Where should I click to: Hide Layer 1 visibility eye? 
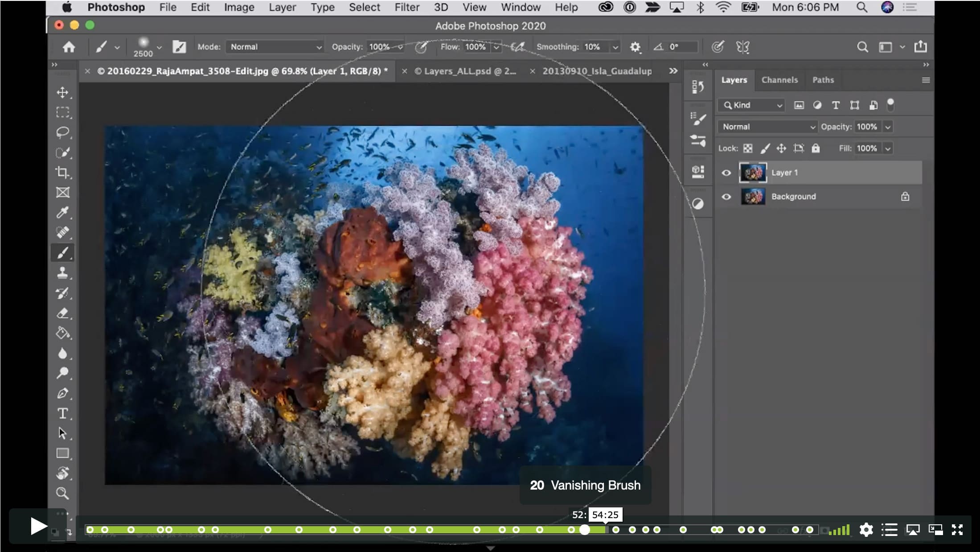pyautogui.click(x=726, y=173)
